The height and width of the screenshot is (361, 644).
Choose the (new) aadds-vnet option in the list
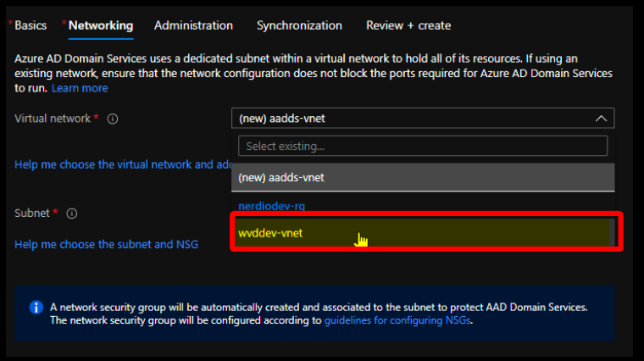[423, 177]
